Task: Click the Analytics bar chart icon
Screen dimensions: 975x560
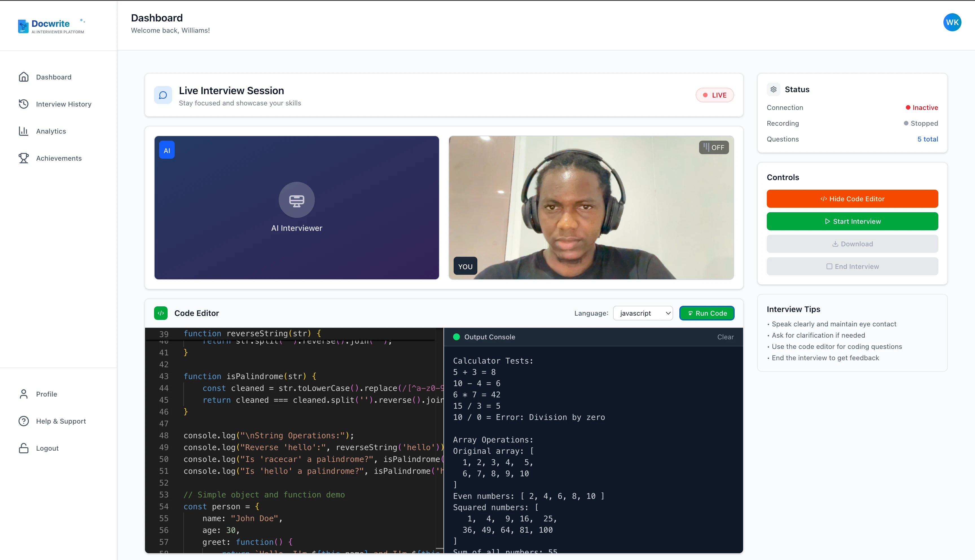Action: (x=23, y=131)
